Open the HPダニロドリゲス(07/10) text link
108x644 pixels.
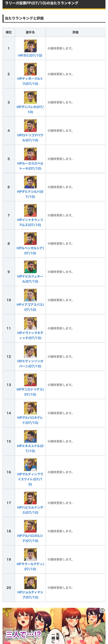click(30, 392)
